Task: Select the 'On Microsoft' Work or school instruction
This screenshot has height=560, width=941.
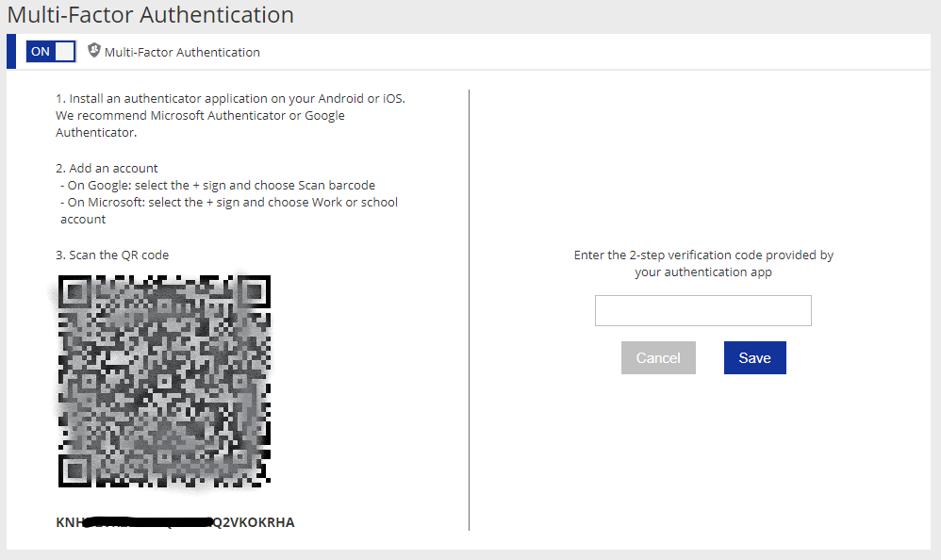Action: click(x=228, y=210)
